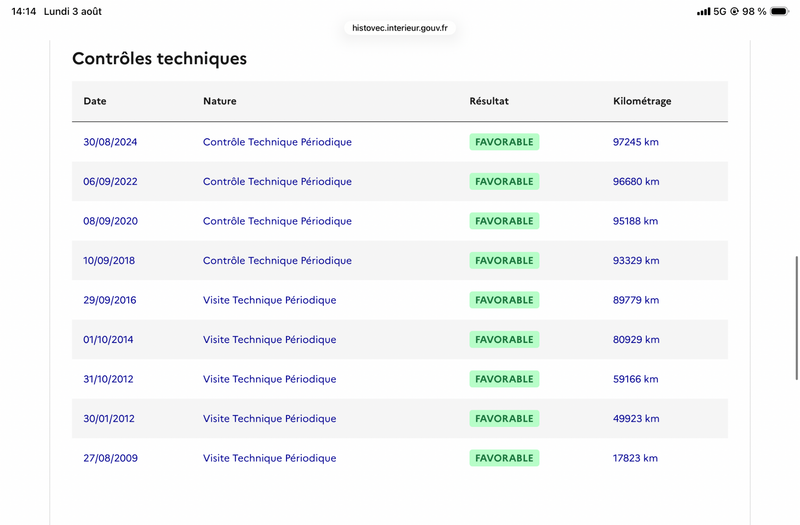This screenshot has width=800, height=525.
Task: Tap the 98 % battery percentage
Action: (754, 11)
